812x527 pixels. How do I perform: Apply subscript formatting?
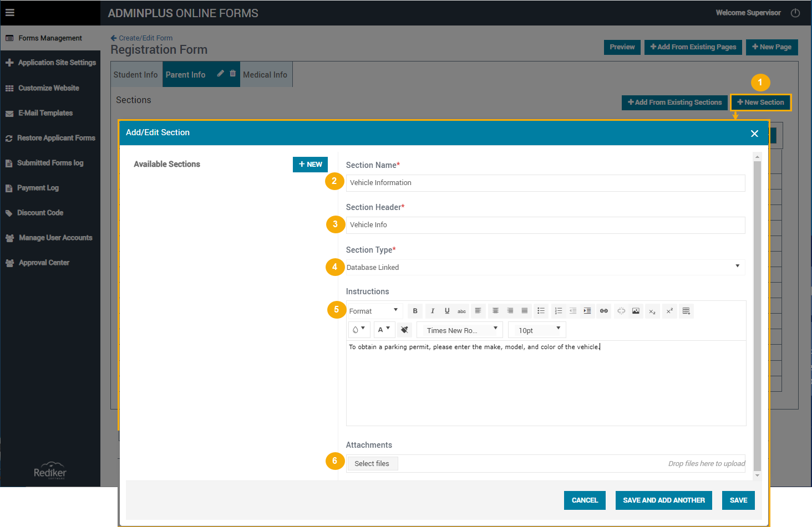pyautogui.click(x=652, y=311)
